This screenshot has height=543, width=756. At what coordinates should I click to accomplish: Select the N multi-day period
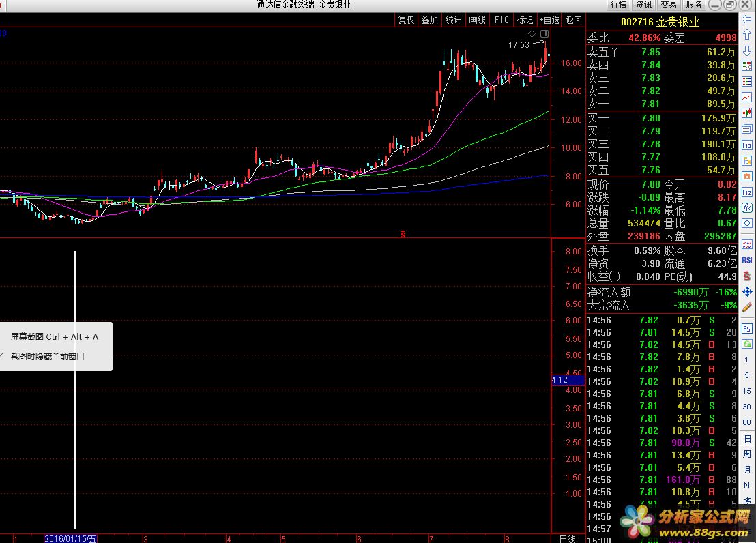point(746,484)
